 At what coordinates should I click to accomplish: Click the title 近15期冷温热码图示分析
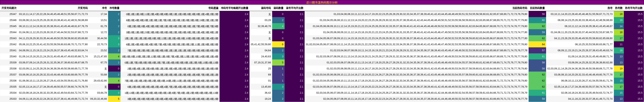click(x=322, y=2)
